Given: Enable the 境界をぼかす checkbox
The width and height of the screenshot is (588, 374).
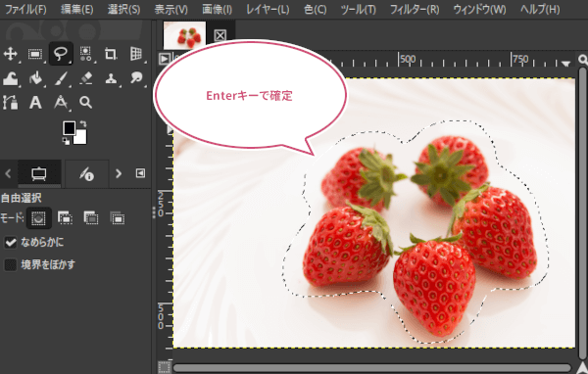Looking at the screenshot, I should (x=10, y=265).
